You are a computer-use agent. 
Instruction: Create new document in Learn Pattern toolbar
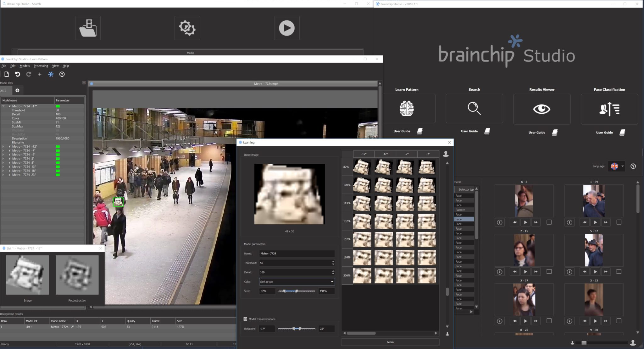point(7,74)
